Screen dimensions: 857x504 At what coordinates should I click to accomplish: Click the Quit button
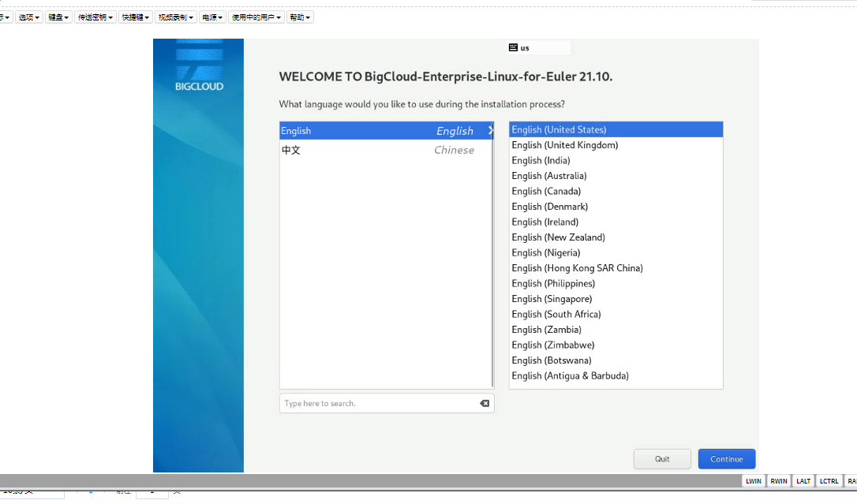pos(662,459)
